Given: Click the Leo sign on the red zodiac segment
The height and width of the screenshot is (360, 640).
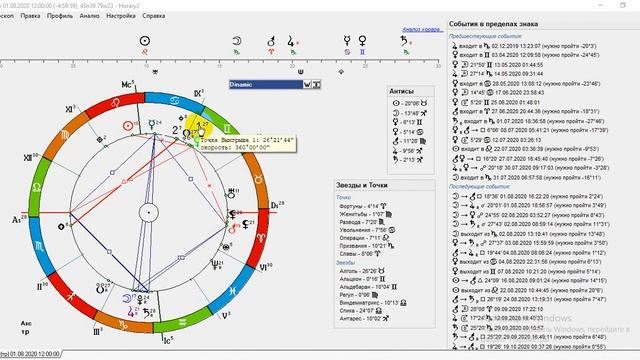Looking at the screenshot, I should (x=116, y=103).
